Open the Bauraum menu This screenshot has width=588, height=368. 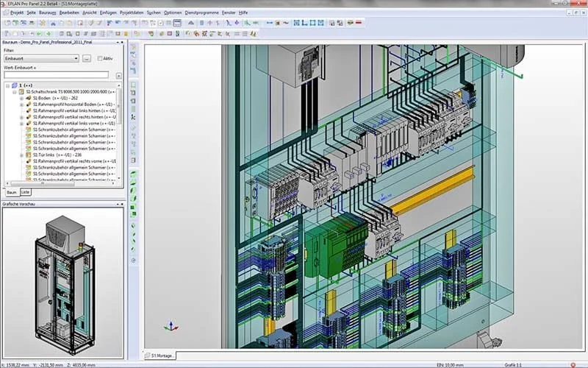[48, 13]
